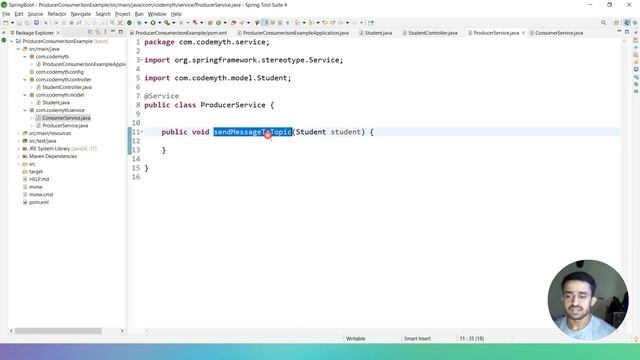Click the New file toolbar icon
The image size is (640, 360).
(x=6, y=23)
